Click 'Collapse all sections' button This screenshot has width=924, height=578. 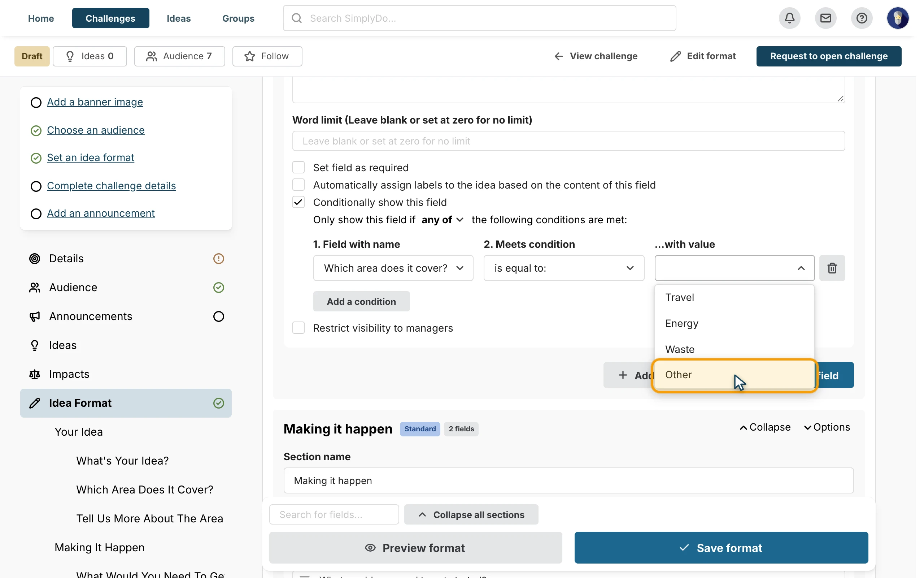471,514
